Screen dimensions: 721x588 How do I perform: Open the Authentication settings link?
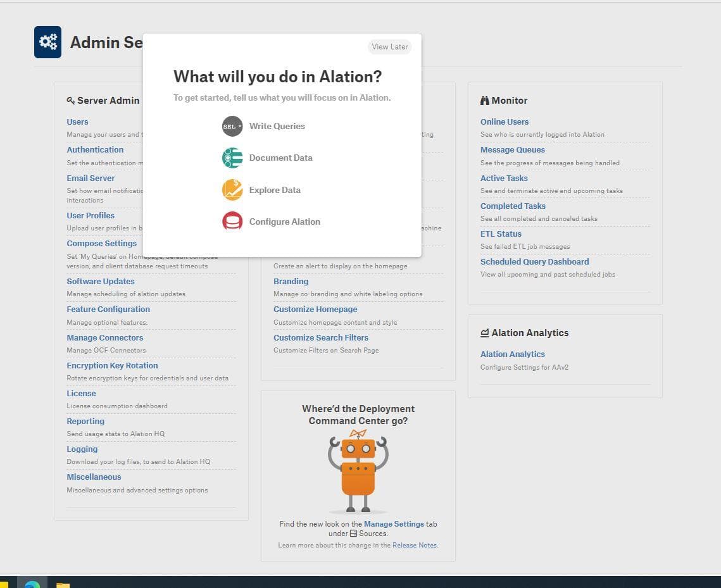pos(95,149)
